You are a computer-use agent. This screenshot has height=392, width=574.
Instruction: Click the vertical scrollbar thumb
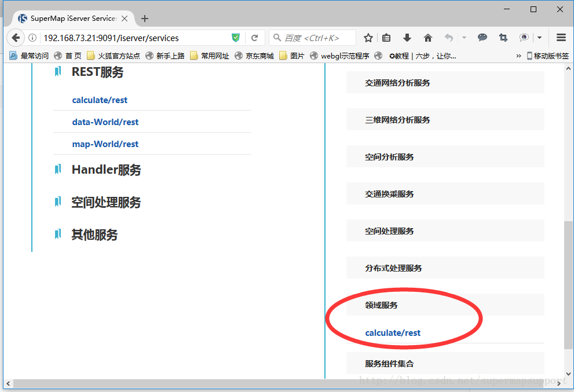tap(568, 285)
